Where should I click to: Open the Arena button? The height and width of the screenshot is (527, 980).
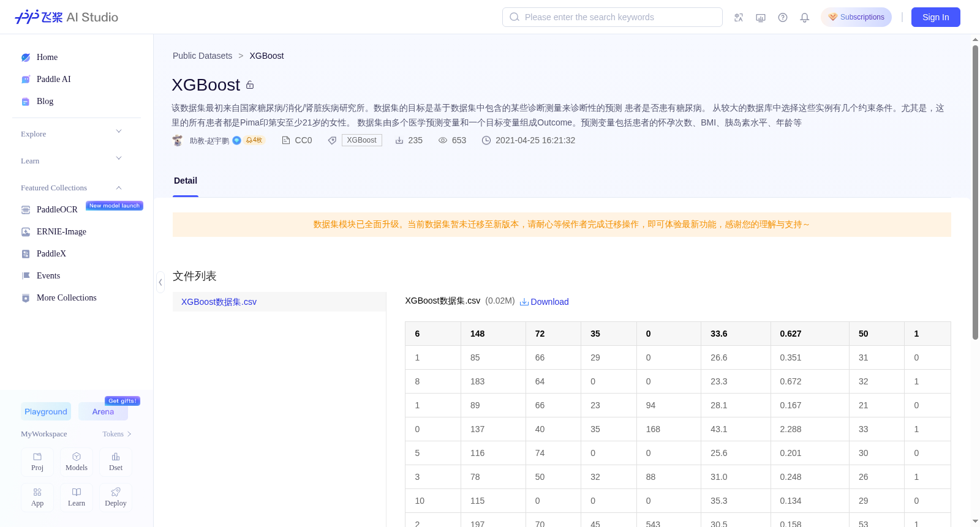103,411
